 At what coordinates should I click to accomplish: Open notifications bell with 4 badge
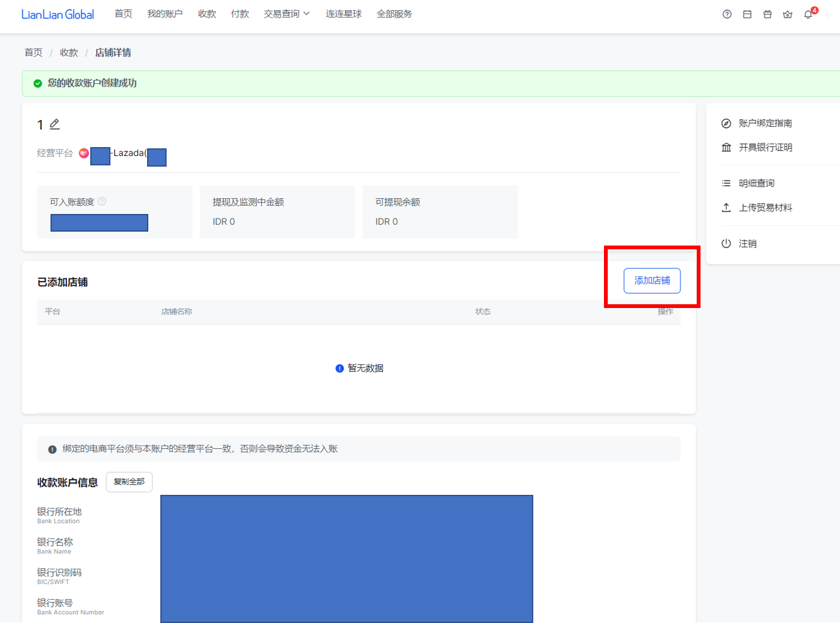click(808, 15)
